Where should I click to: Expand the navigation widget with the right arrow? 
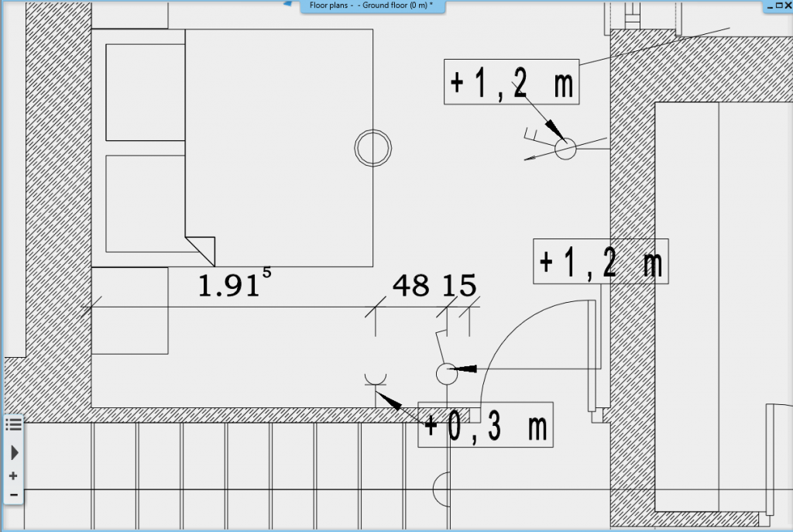pos(13,451)
